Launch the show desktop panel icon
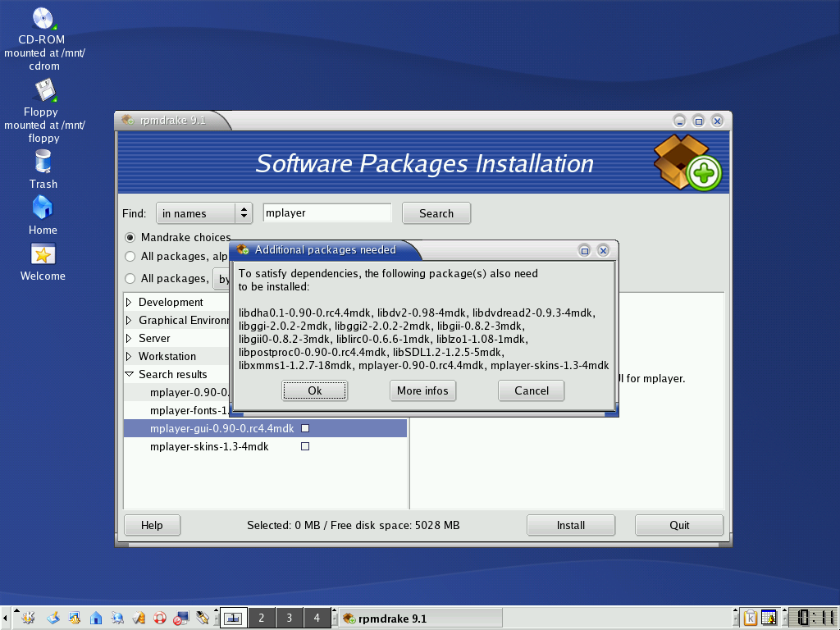The height and width of the screenshot is (630, 840). (52, 619)
